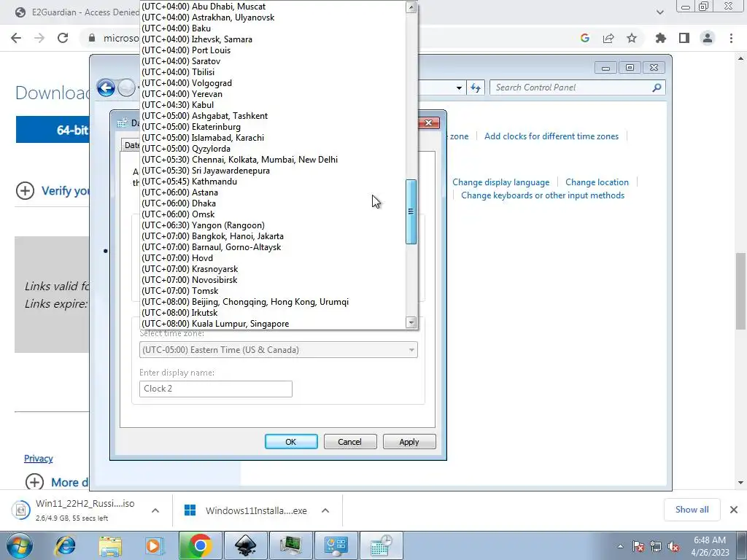The width and height of the screenshot is (747, 560).
Task: Select (UTC+06:00) Dhaka time zone
Action: tap(273, 204)
